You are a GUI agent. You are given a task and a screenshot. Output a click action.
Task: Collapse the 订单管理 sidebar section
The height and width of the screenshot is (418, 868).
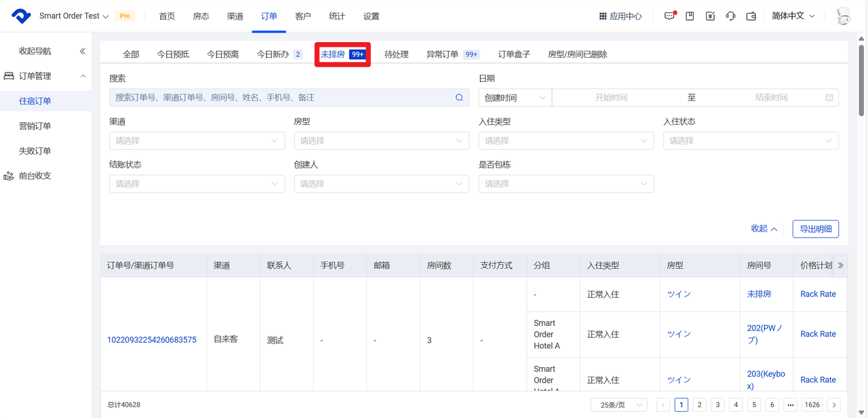[83, 76]
